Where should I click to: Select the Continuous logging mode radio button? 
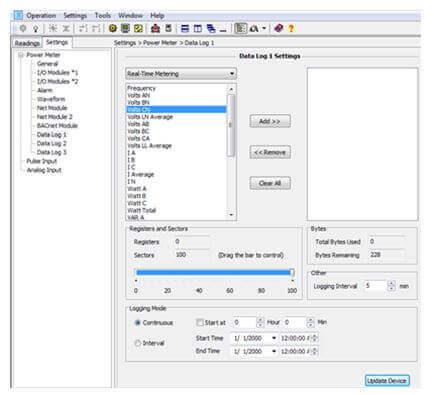[137, 323]
